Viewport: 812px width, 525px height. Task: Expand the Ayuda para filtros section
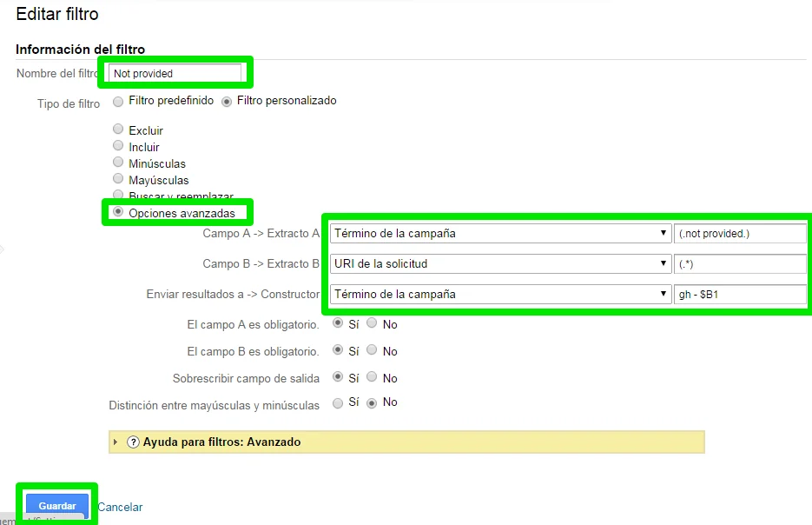116,442
